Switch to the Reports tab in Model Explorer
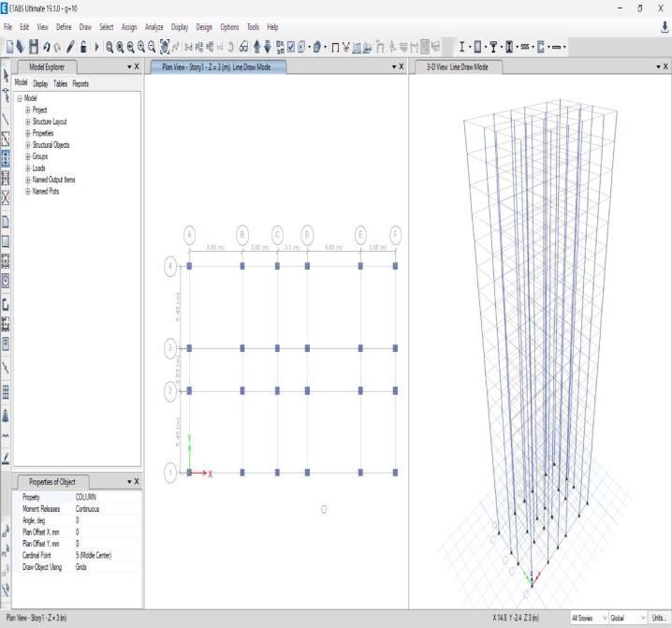 point(80,83)
